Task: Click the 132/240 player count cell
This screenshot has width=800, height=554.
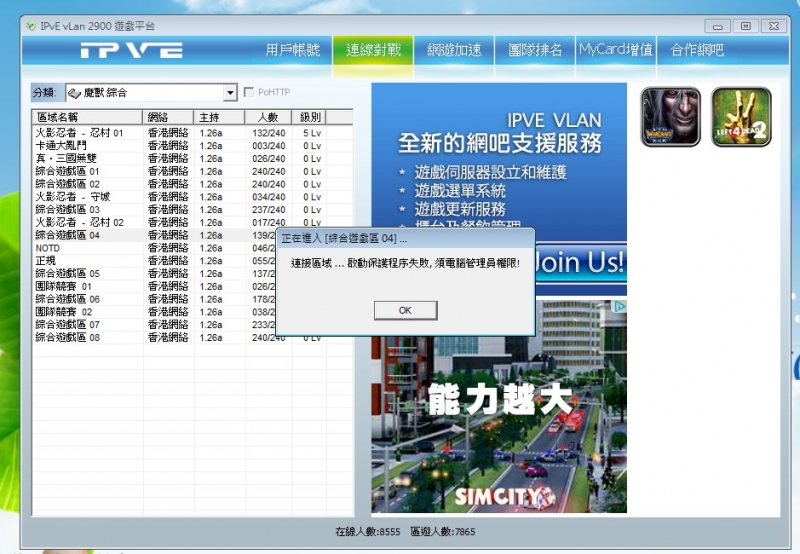Action: pyautogui.click(x=269, y=133)
